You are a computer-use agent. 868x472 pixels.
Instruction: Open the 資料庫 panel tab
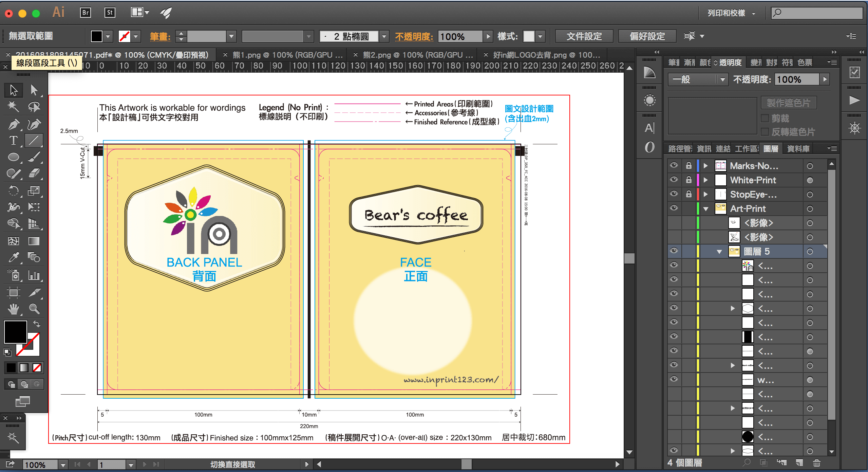(798, 149)
